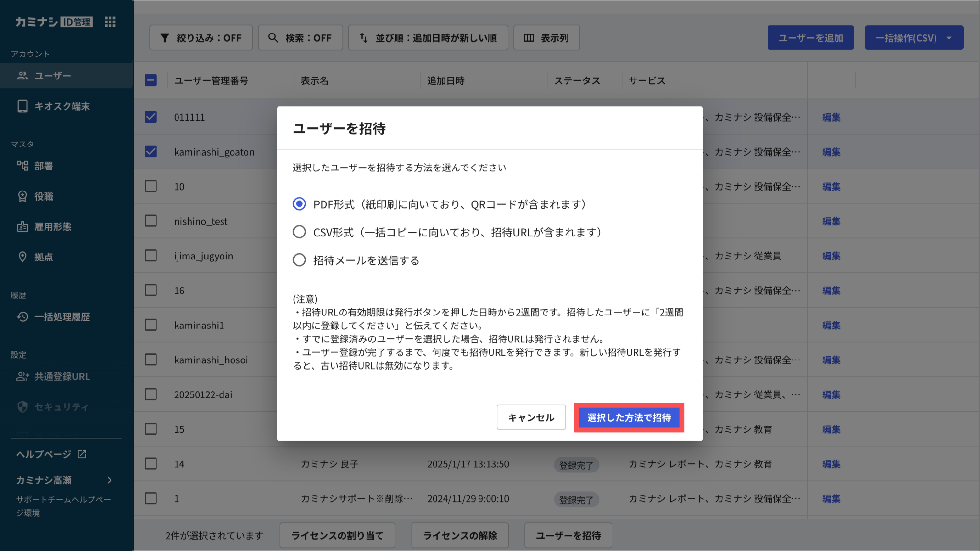The height and width of the screenshot is (551, 980).
Task: Open external link icon next to ヘルプページ
Action: tap(82, 454)
